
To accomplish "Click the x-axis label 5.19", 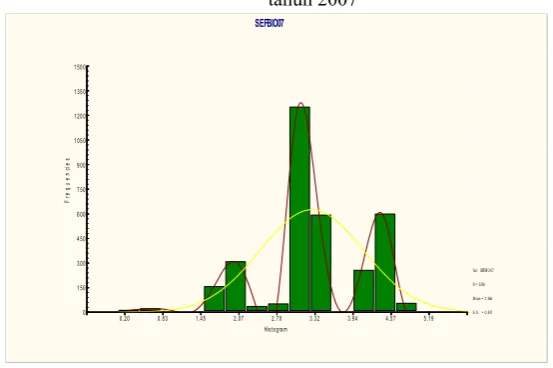I will pos(428,319).
